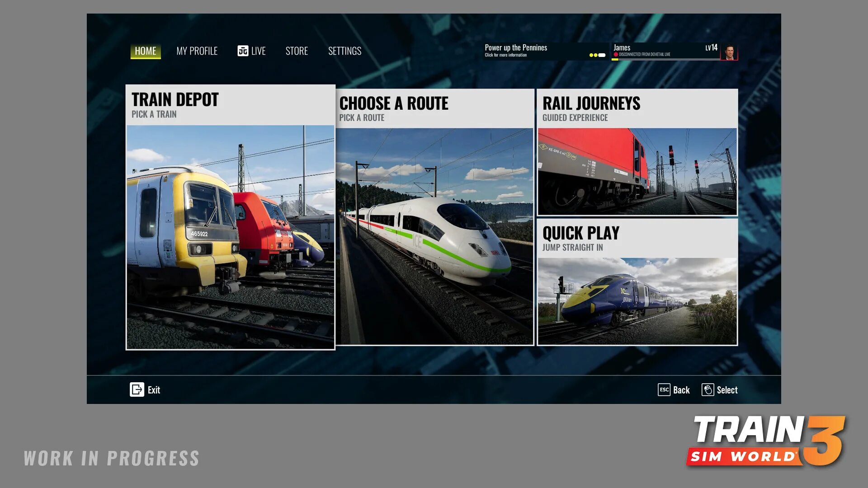868x488 pixels.
Task: Click the red disconnected status dot
Action: 616,55
